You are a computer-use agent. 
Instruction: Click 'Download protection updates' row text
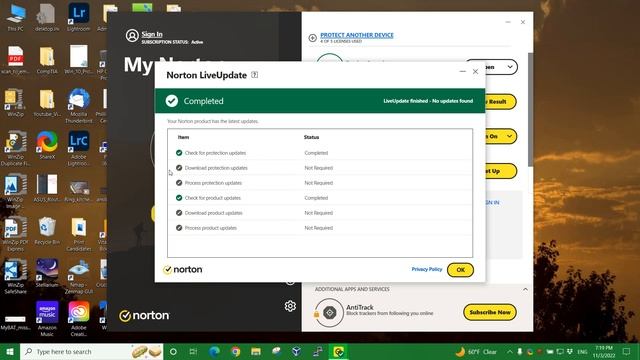[216, 168]
